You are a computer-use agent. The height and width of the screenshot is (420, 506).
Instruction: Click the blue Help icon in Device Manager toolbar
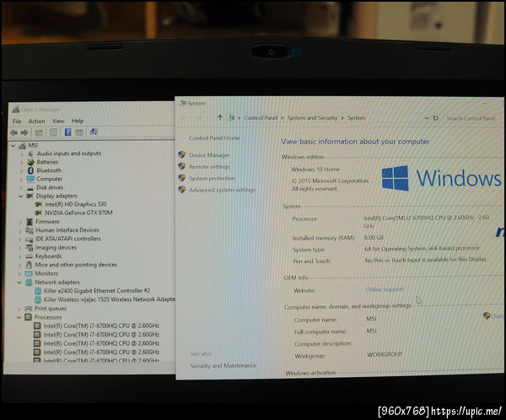click(x=68, y=132)
